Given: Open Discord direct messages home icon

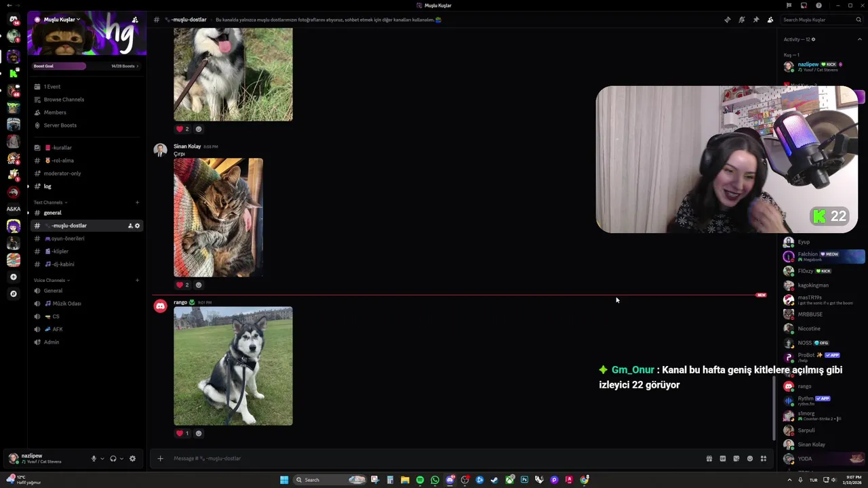Looking at the screenshot, I should click(14, 20).
